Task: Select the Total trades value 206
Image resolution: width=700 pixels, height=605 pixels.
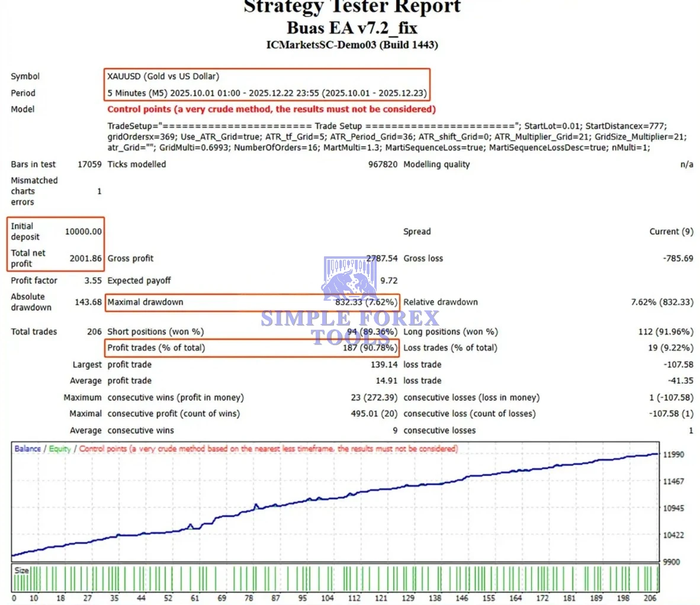Action: 94,332
